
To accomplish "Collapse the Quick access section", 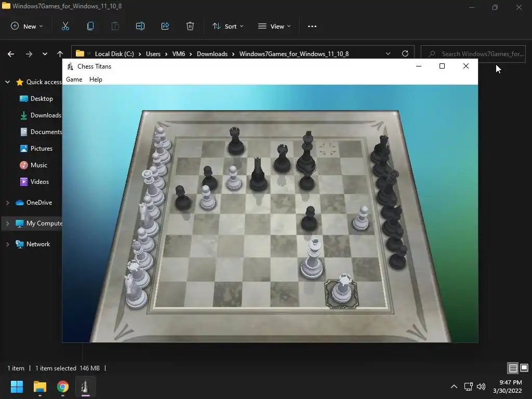I will pos(7,82).
